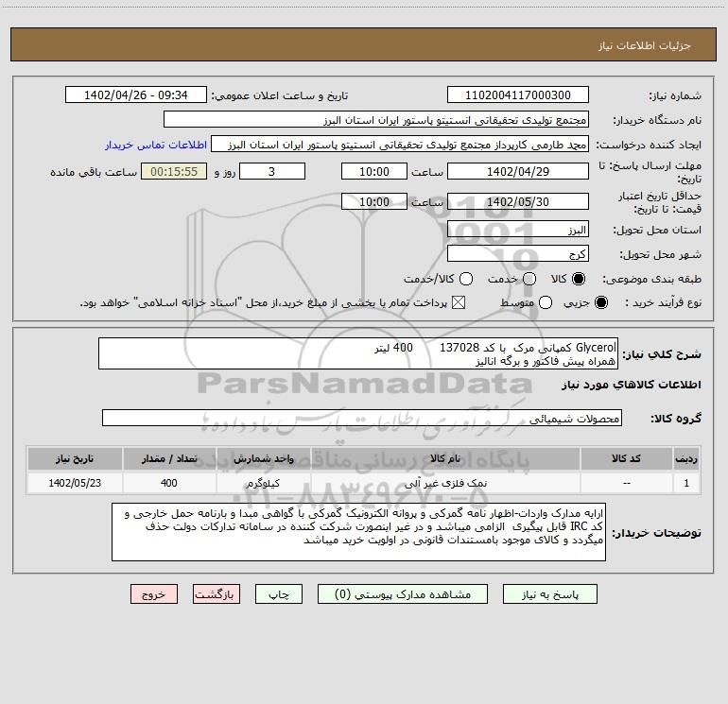Click quantity cell 400
Viewport: 728px width, 704px height.
click(169, 483)
